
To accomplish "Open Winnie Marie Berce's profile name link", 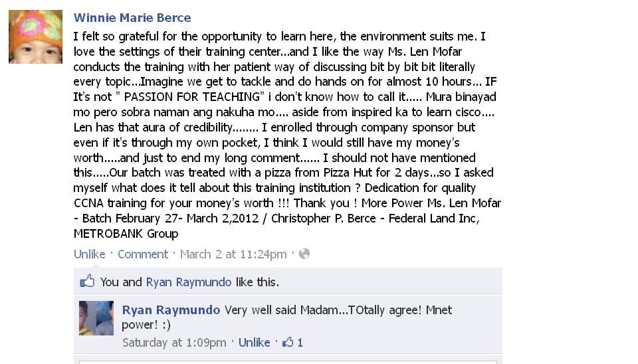I will point(132,18).
